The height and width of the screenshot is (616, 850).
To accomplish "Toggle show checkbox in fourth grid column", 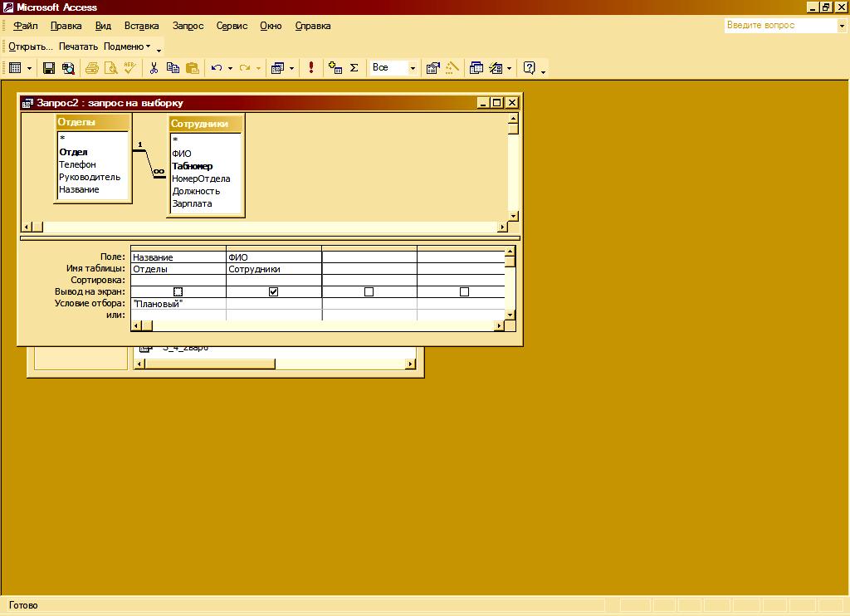I will click(464, 291).
